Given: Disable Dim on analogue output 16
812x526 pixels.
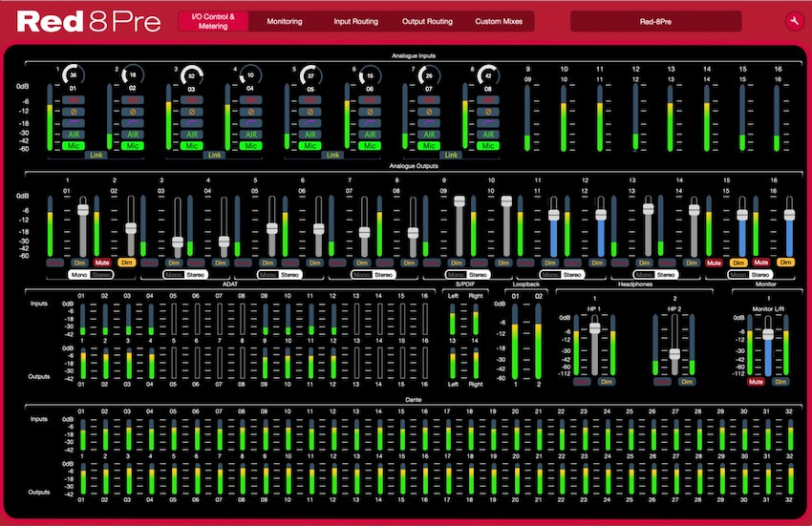Looking at the screenshot, I should pos(785,263).
